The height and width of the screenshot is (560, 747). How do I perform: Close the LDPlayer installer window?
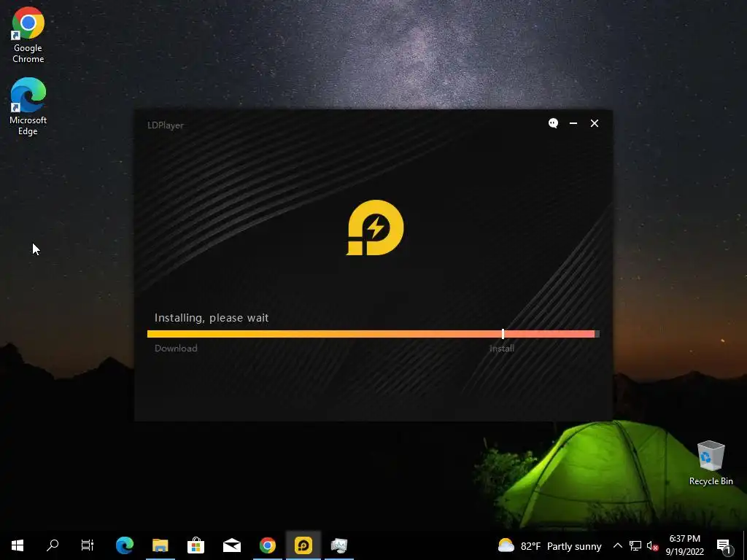595,123
